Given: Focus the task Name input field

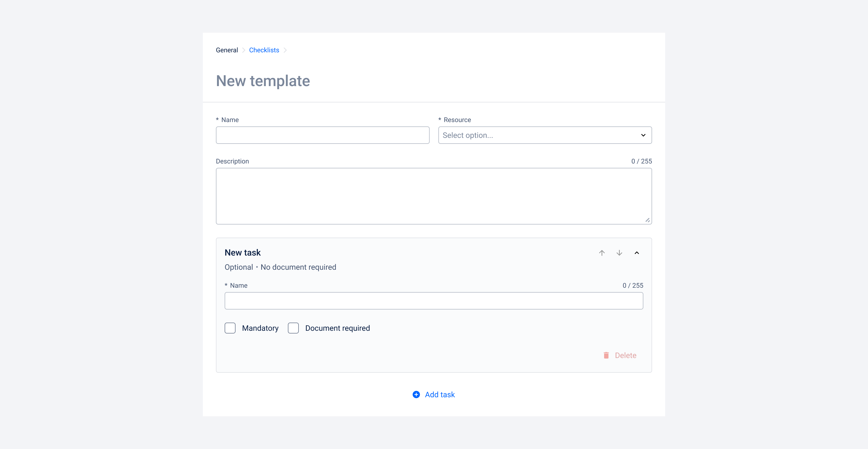Looking at the screenshot, I should pos(434,301).
